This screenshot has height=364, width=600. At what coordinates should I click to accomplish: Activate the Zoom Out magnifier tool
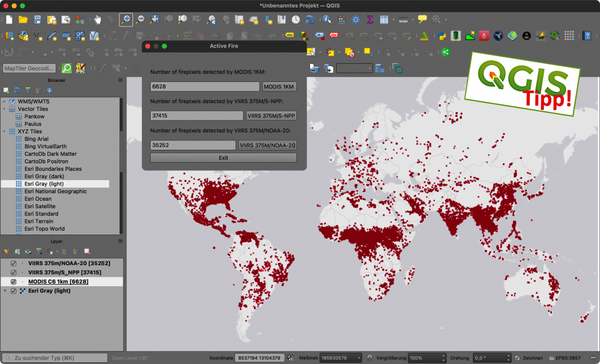coord(140,19)
